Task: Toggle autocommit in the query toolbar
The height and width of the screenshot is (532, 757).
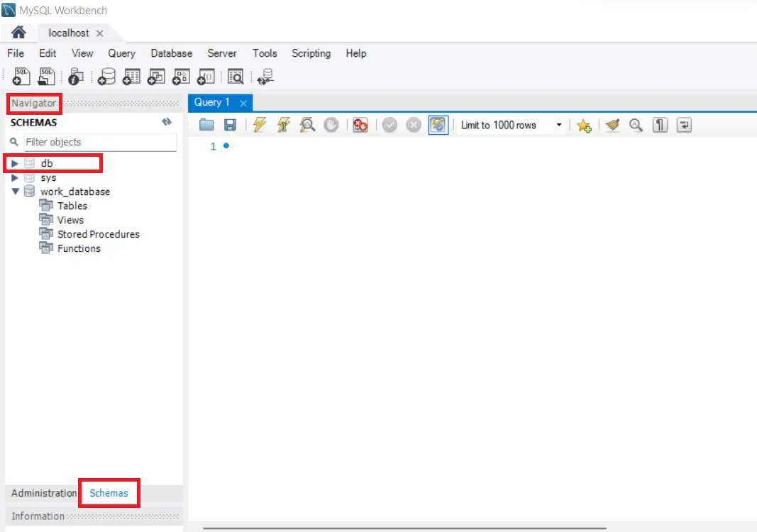Action: click(438, 125)
